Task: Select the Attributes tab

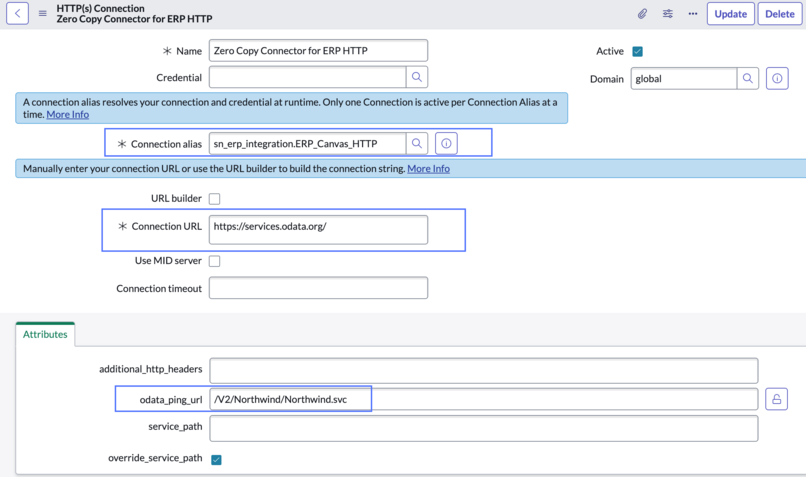Action: (x=45, y=334)
